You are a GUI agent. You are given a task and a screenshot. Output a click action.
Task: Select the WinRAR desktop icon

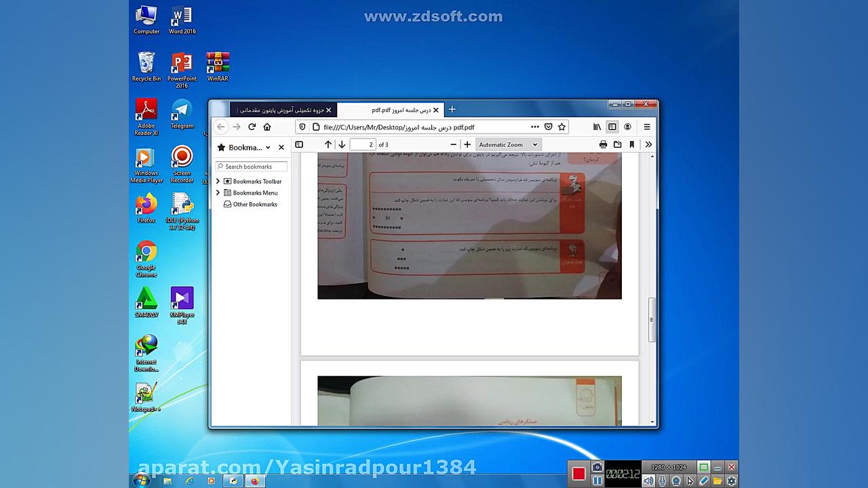(x=218, y=67)
